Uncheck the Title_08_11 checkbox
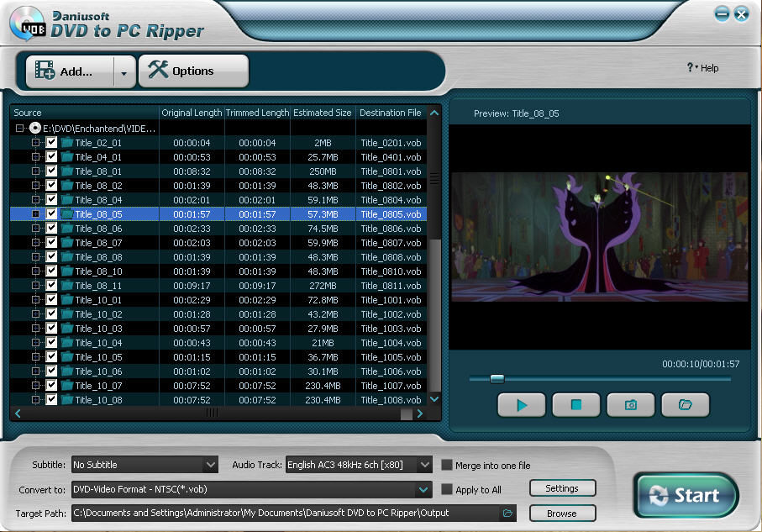This screenshot has width=762, height=532. [51, 285]
